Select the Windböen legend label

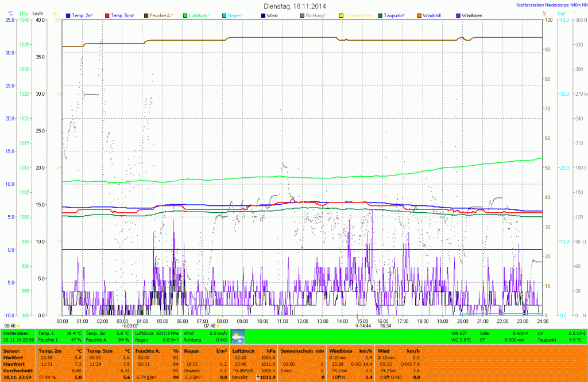coord(473,14)
